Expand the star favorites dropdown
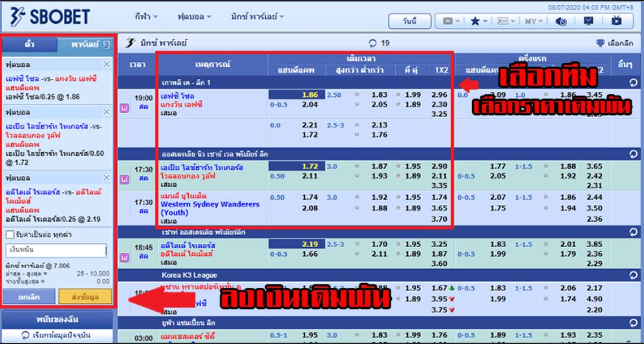 [478, 21]
